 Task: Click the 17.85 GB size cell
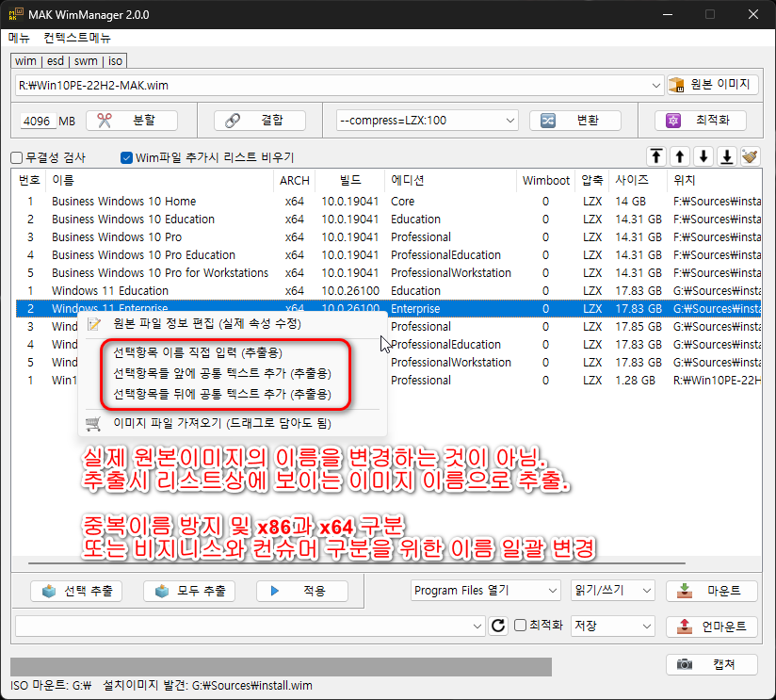click(639, 327)
